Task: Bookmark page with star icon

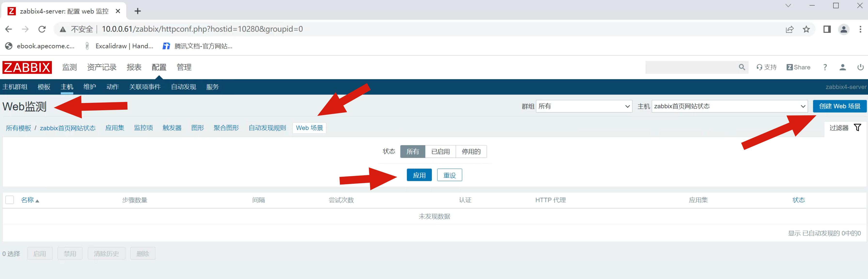Action: coord(806,29)
